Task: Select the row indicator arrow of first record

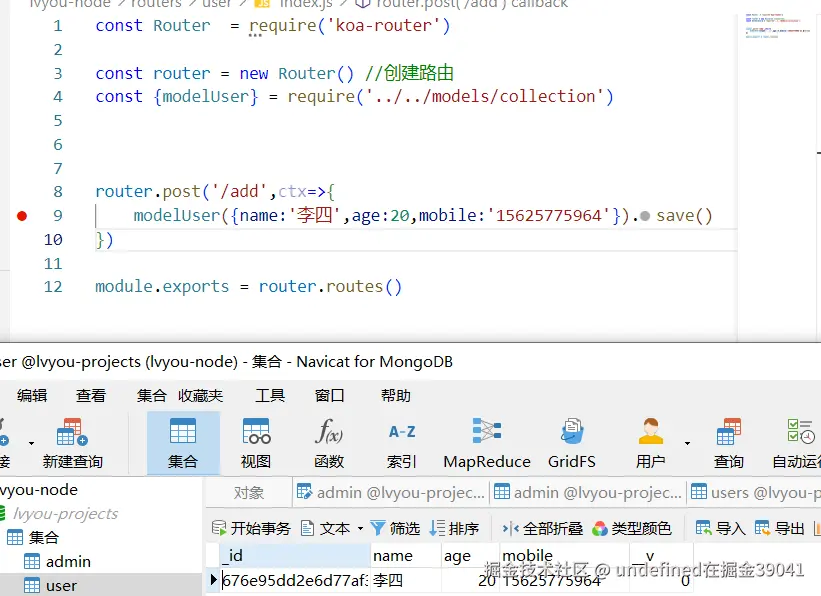Action: point(213,580)
